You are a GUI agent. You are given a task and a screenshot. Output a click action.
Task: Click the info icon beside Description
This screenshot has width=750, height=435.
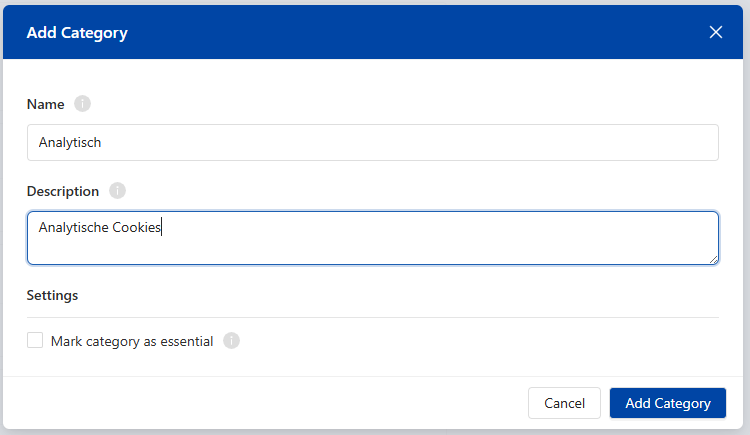pos(117,191)
